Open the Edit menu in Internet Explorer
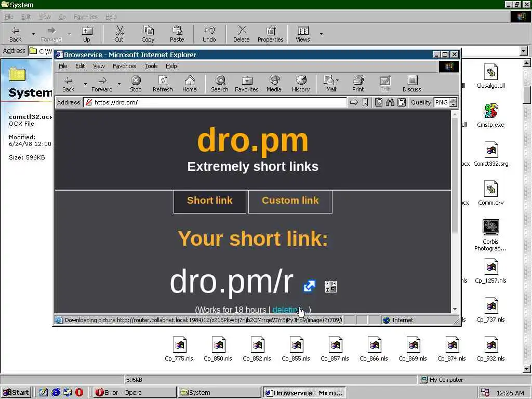532x399 pixels. (80, 66)
